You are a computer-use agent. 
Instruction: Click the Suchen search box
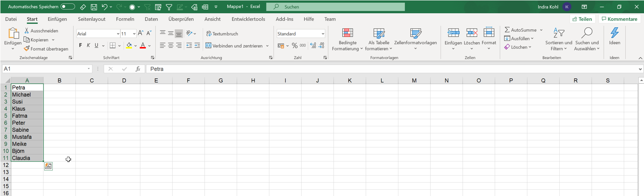pos(335,7)
